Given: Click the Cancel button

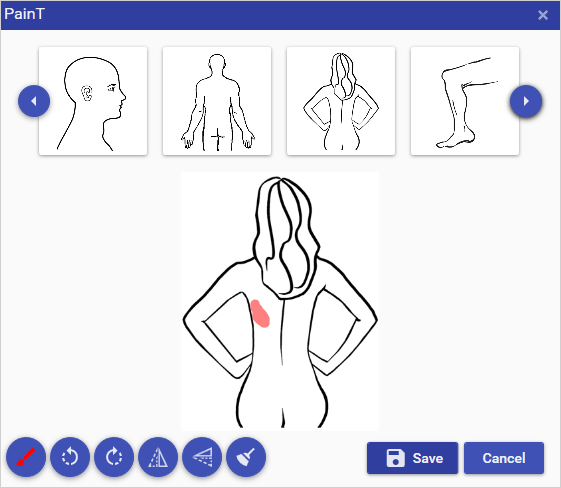Looking at the screenshot, I should (504, 458).
